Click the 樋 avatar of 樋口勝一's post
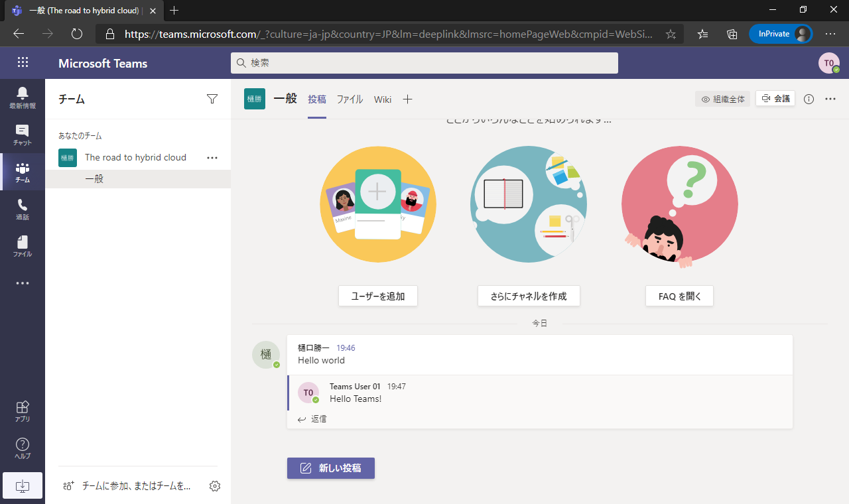This screenshot has height=504, width=849. 266,355
